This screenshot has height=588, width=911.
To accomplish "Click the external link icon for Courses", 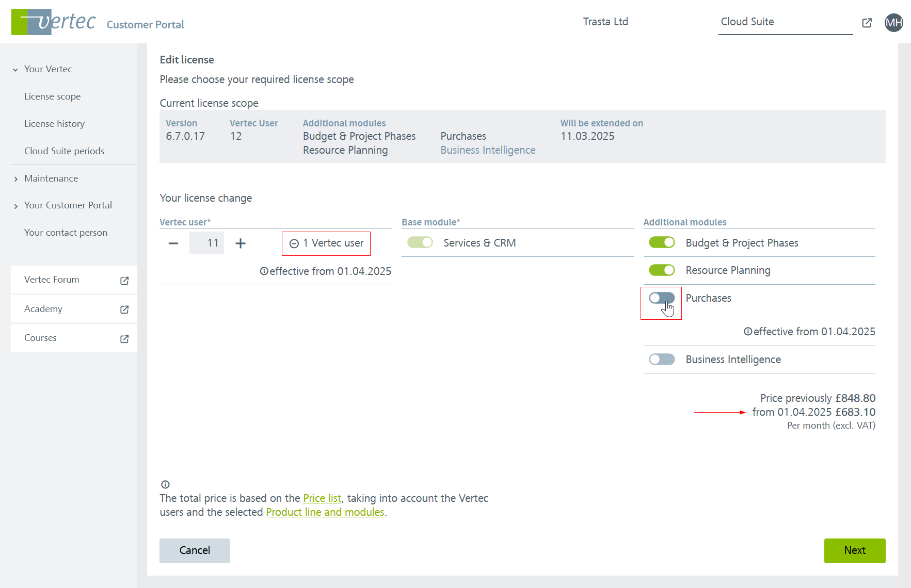I will 124,339.
